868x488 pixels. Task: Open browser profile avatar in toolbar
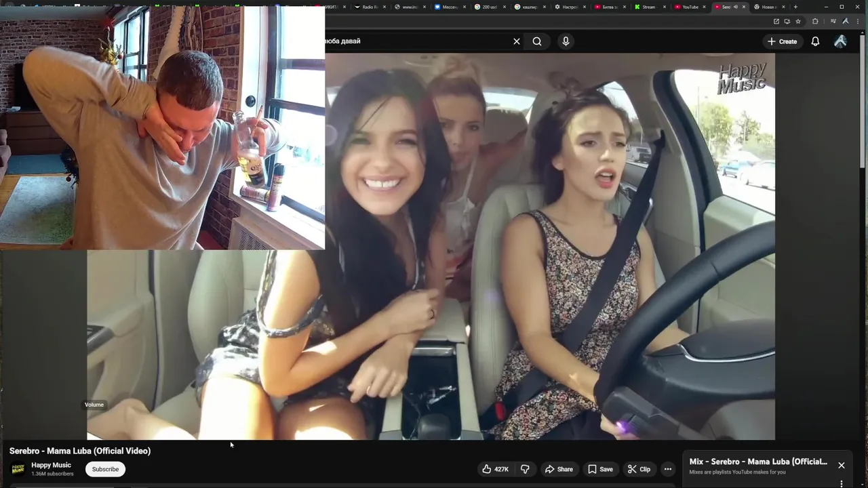click(x=845, y=21)
